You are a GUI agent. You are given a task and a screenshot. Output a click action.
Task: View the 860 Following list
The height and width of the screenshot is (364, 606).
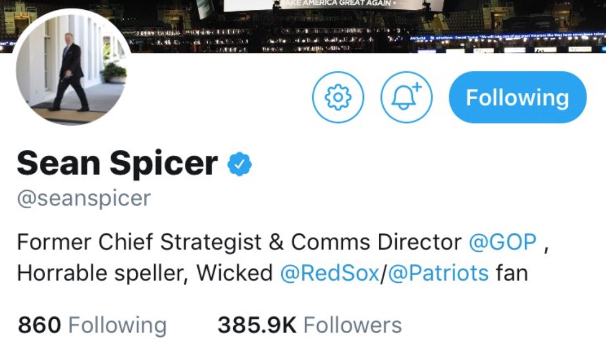(92, 325)
